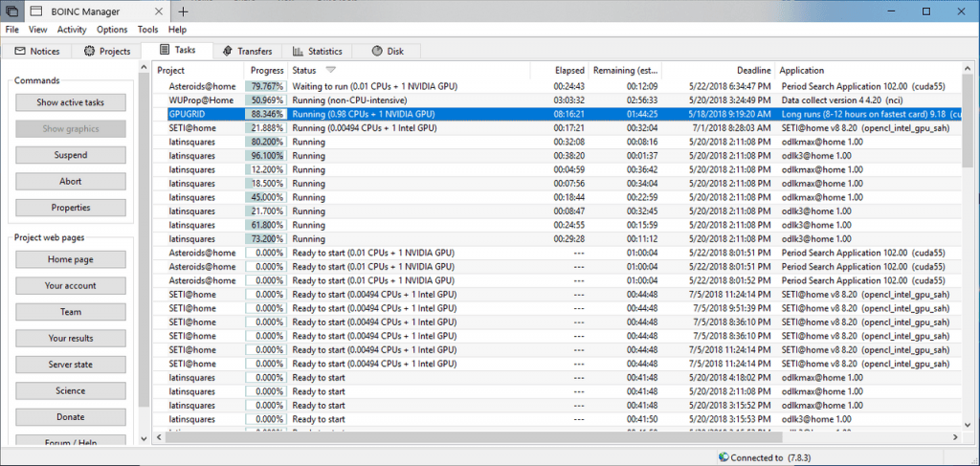
Task: Click remaining time 01:44:25
Action: pos(642,114)
